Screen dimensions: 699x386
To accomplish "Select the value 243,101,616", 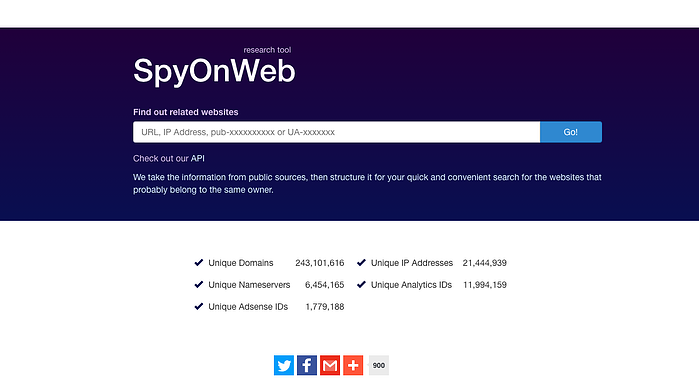I will coord(320,263).
